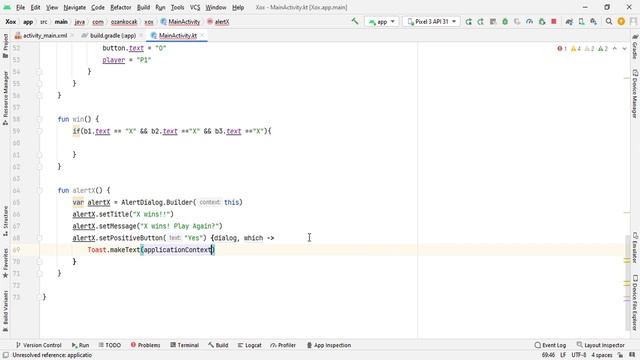Open the Profiler tool window
640x360 pixels.
coord(283,345)
